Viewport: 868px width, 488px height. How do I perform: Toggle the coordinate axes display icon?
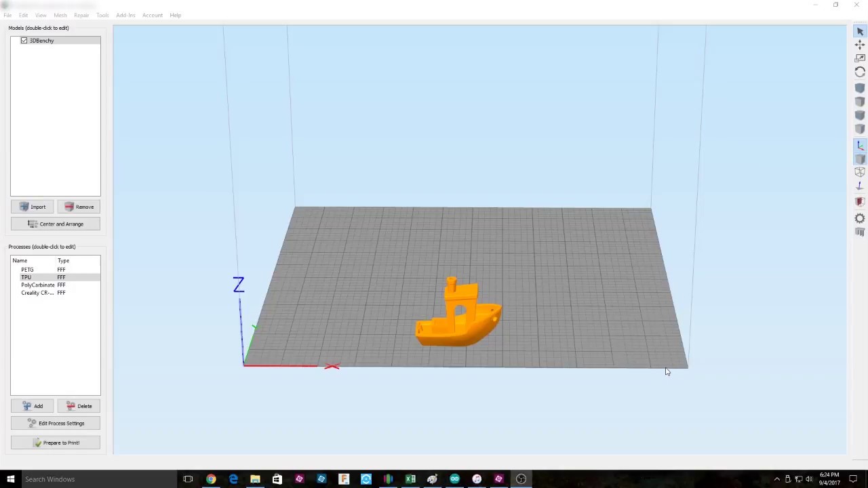860,146
